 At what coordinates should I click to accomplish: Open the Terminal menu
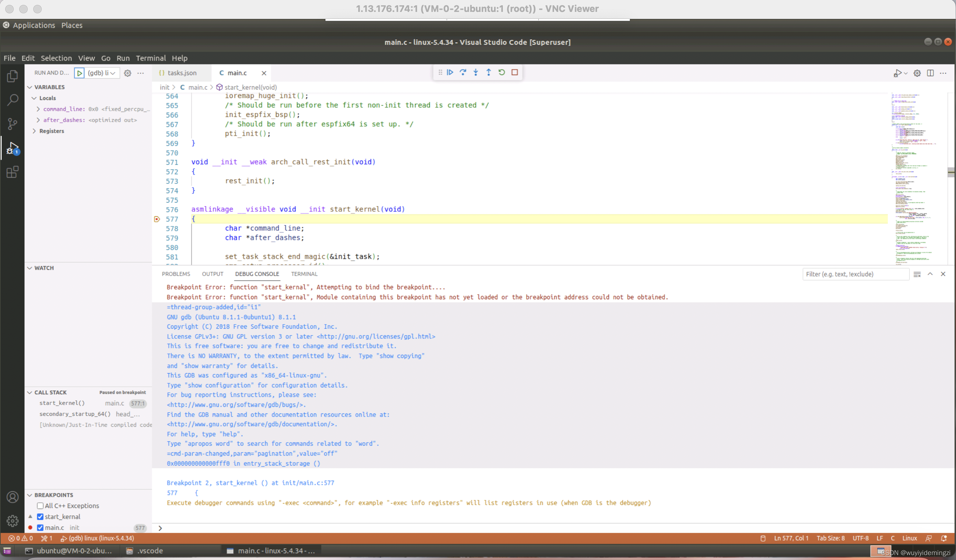[151, 58]
